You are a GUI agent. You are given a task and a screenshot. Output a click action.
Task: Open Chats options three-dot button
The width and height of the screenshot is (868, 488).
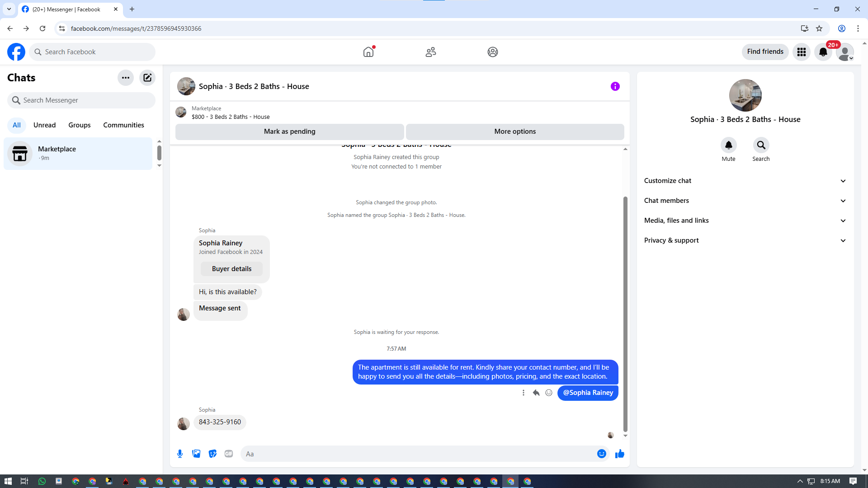pyautogui.click(x=126, y=78)
